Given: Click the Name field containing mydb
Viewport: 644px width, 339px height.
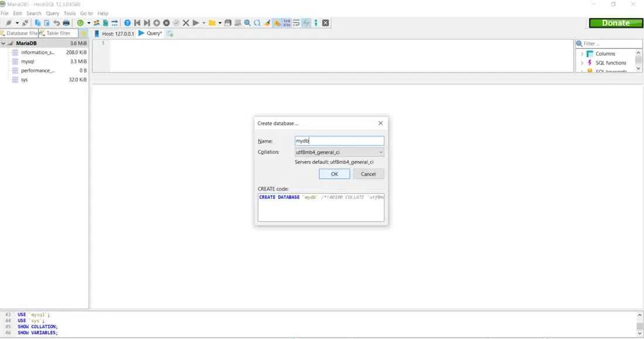Looking at the screenshot, I should point(339,141).
